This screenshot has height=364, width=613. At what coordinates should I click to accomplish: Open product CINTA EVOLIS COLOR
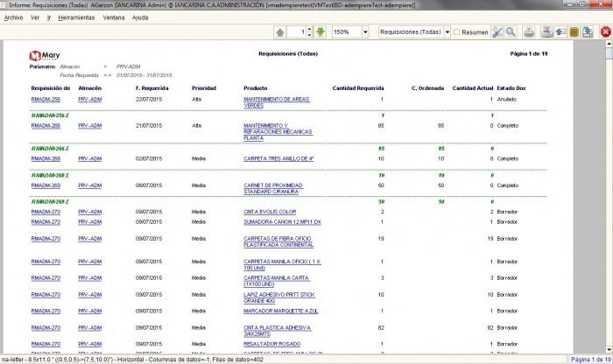(270, 212)
